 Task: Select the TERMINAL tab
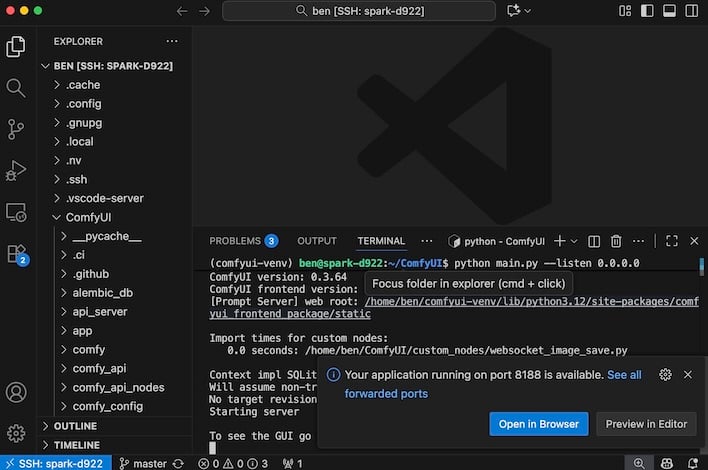click(x=381, y=241)
